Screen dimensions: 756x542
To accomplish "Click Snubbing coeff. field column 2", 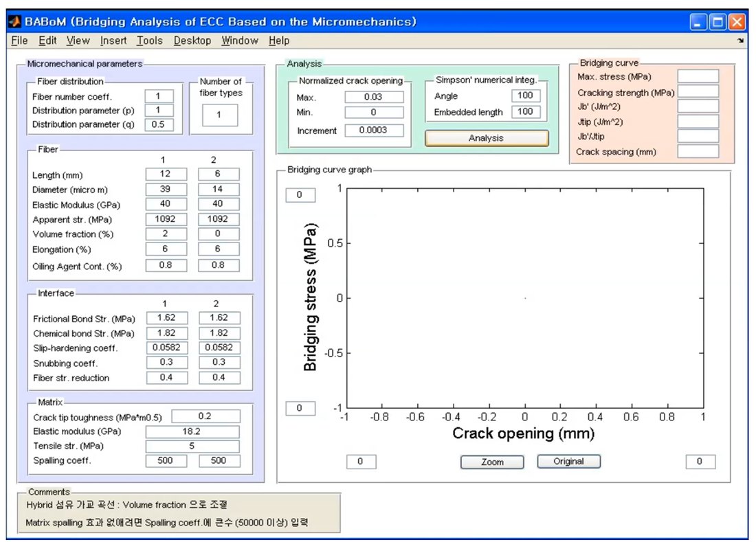I will click(x=219, y=362).
